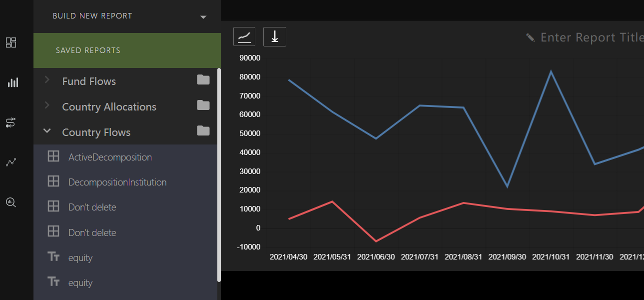This screenshot has width=644, height=300.
Task: Collapse the Country Flows folder chevron
Action: pyautogui.click(x=47, y=131)
